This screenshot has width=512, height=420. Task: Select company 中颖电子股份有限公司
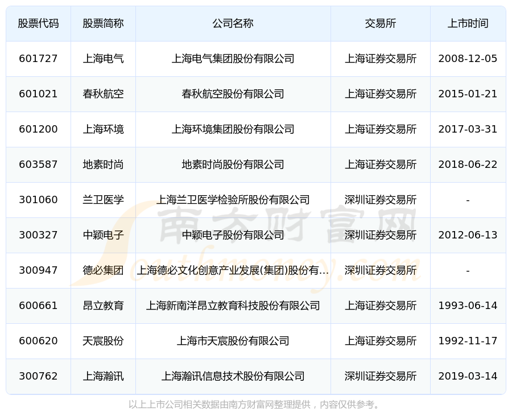(x=233, y=235)
